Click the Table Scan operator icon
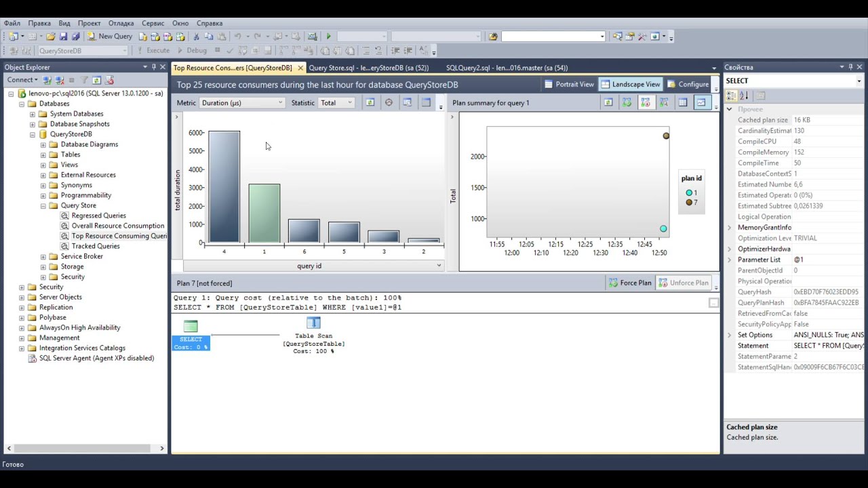Image resolution: width=868 pixels, height=488 pixels. pyautogui.click(x=313, y=323)
